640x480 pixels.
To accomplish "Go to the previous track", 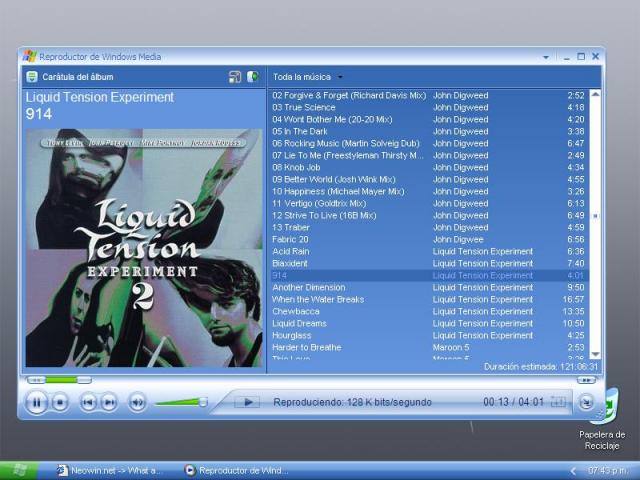I will (x=88, y=403).
